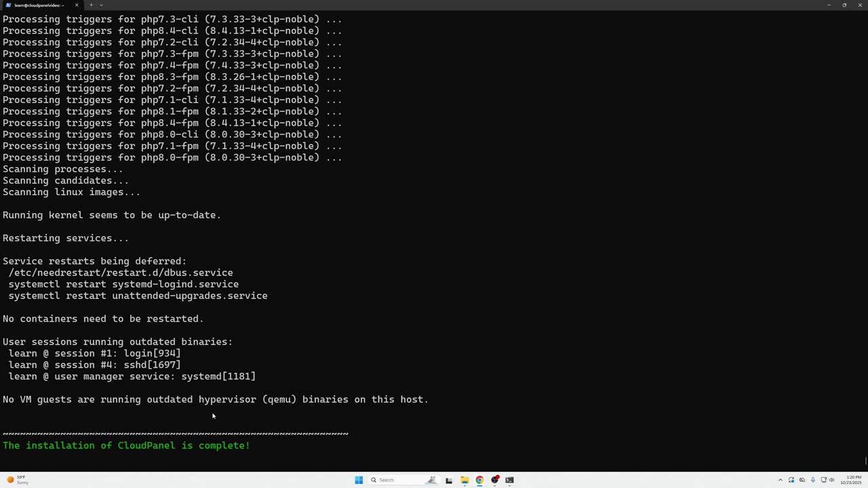Click 'Processing triggers for php7.2-cli' line
Screen dimensions: 868x488
tap(172, 42)
